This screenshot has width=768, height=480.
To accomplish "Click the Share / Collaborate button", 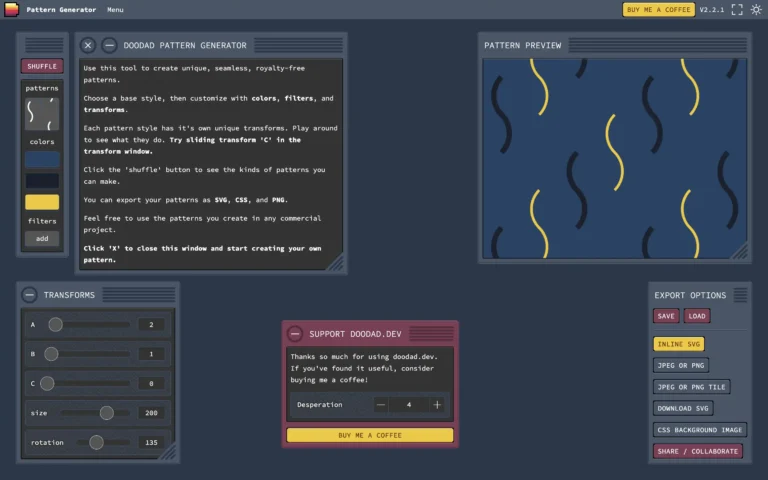I will coord(699,451).
